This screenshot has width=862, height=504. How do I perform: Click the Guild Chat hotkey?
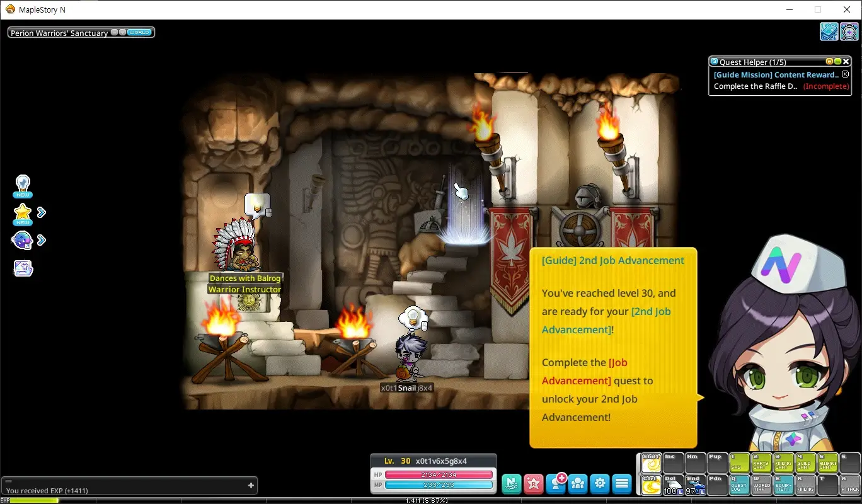[806, 463]
